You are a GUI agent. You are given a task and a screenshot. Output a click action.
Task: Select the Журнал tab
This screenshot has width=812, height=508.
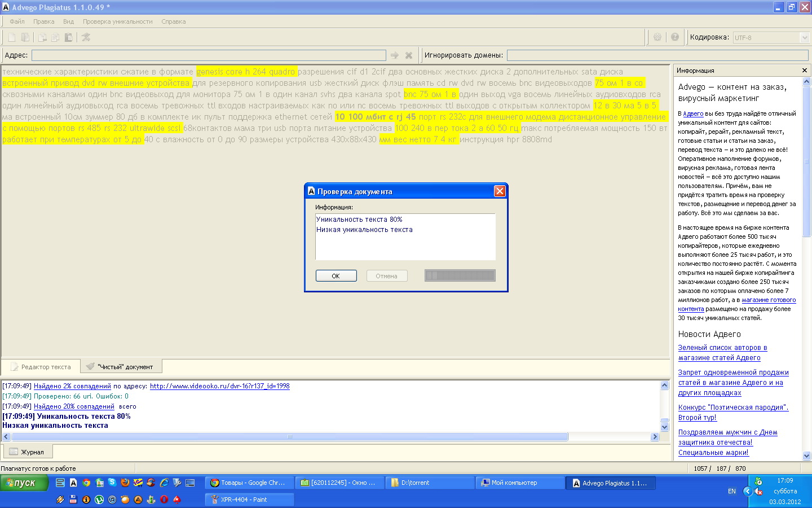click(x=27, y=452)
